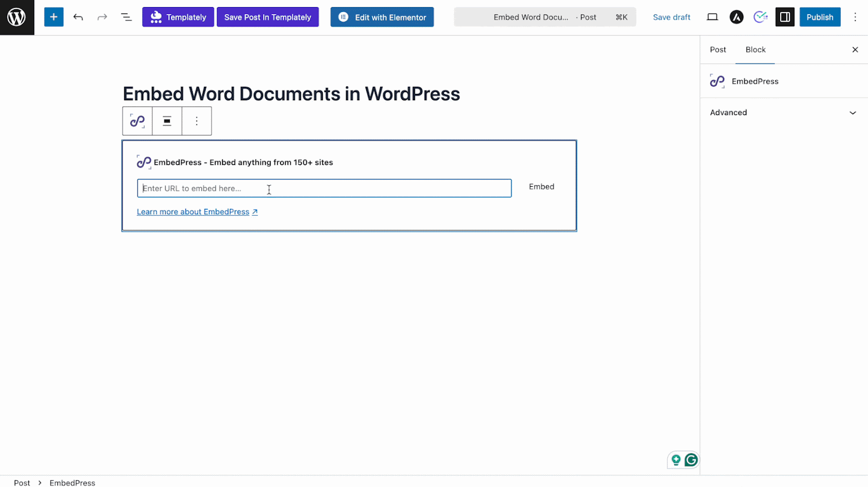Publish the post
The height and width of the screenshot is (487, 868).
pos(820,17)
